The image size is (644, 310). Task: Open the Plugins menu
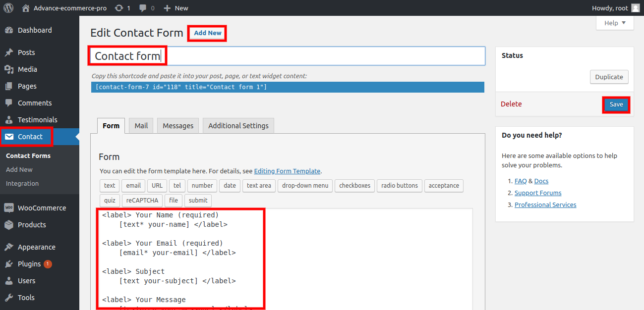click(x=29, y=264)
